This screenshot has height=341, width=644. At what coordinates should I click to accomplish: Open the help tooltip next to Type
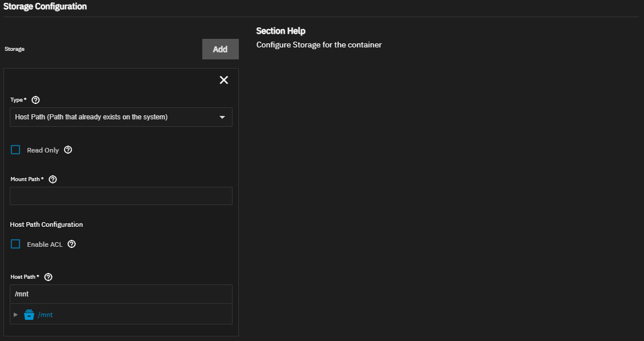tap(35, 100)
